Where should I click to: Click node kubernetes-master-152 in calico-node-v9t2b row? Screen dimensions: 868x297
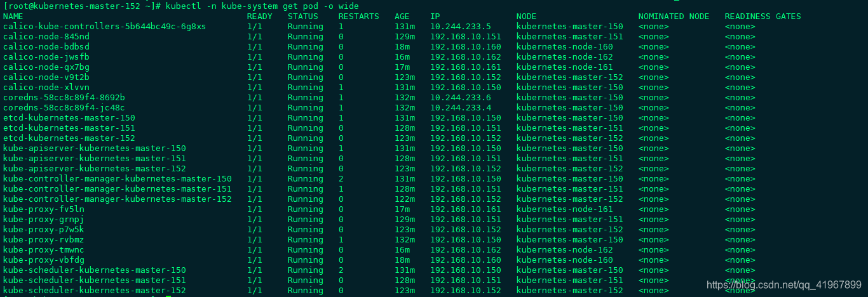pos(570,77)
